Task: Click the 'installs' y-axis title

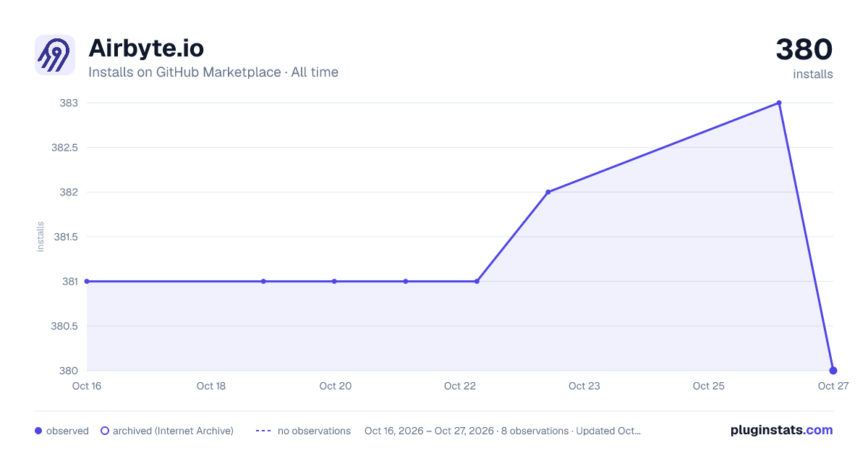Action: 41,237
